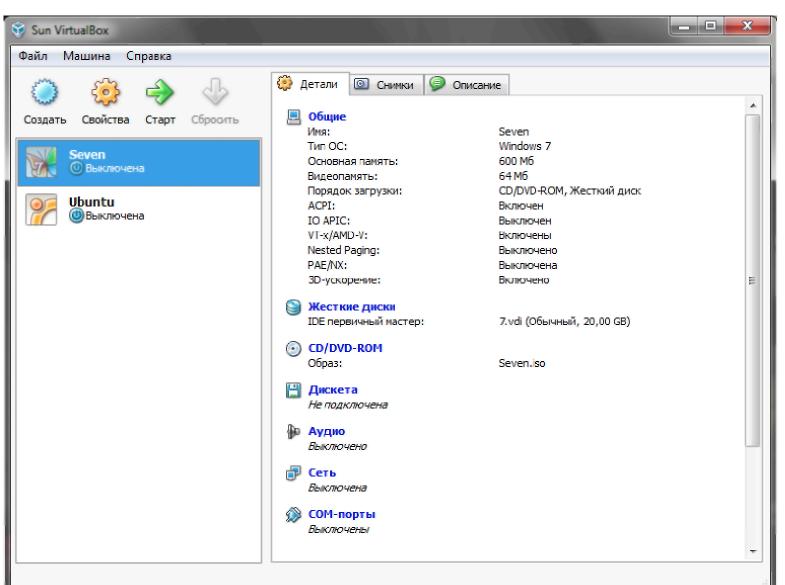Click the Создать (new machine) toolbar icon
785x585 pixels.
coord(45,93)
